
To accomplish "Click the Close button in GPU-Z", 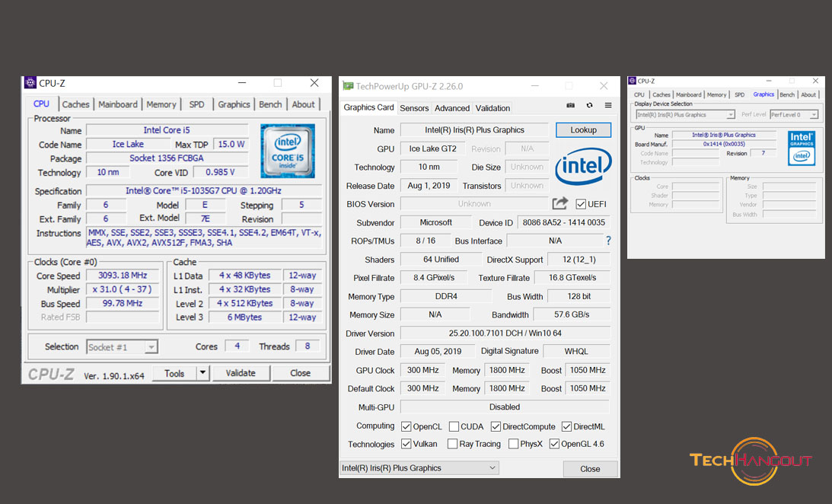I will coord(590,469).
